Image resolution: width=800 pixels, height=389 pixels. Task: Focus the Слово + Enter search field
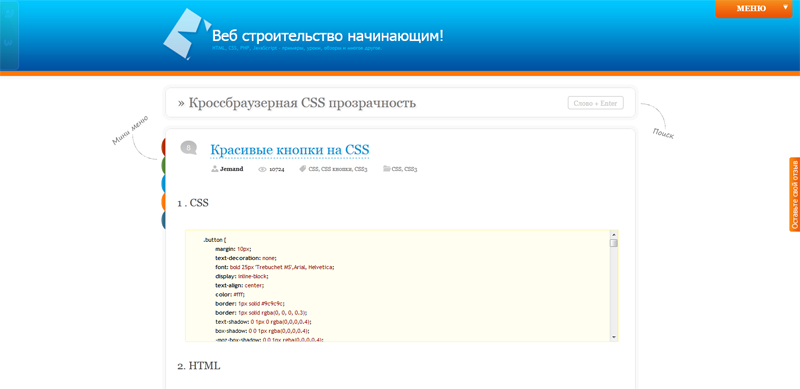click(x=595, y=103)
